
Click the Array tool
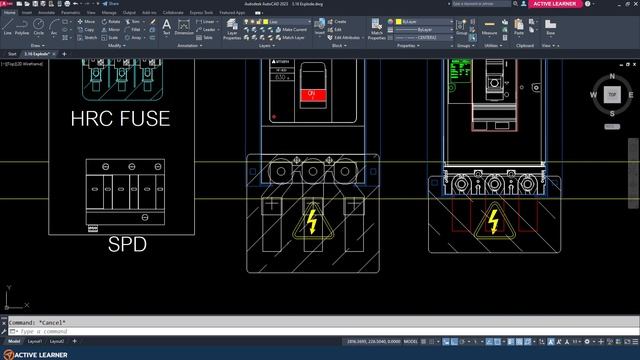click(x=133, y=38)
